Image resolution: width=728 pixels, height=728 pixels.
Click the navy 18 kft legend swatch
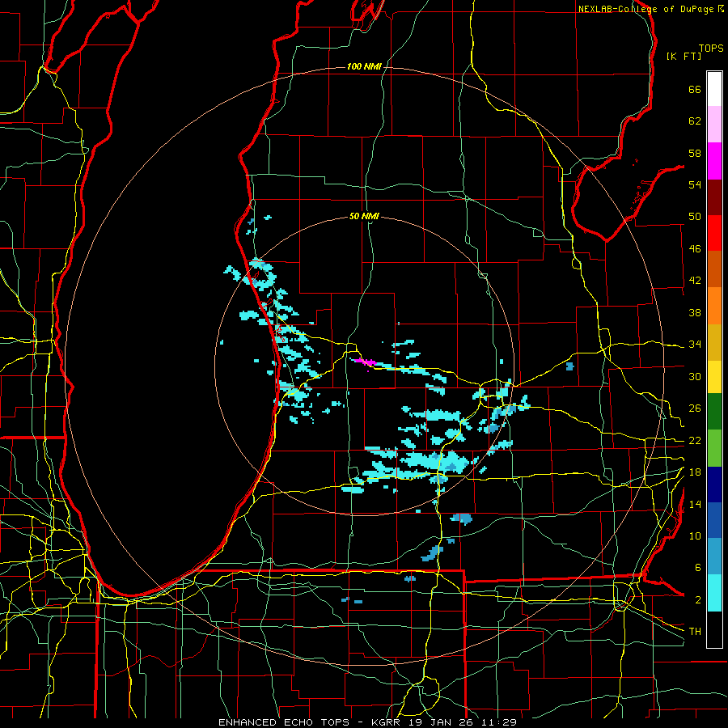714,485
